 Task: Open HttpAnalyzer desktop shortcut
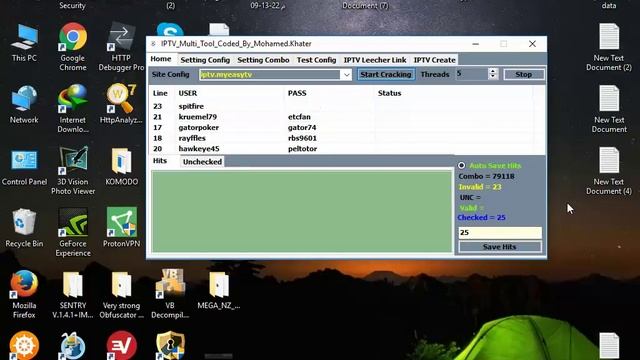[121, 104]
